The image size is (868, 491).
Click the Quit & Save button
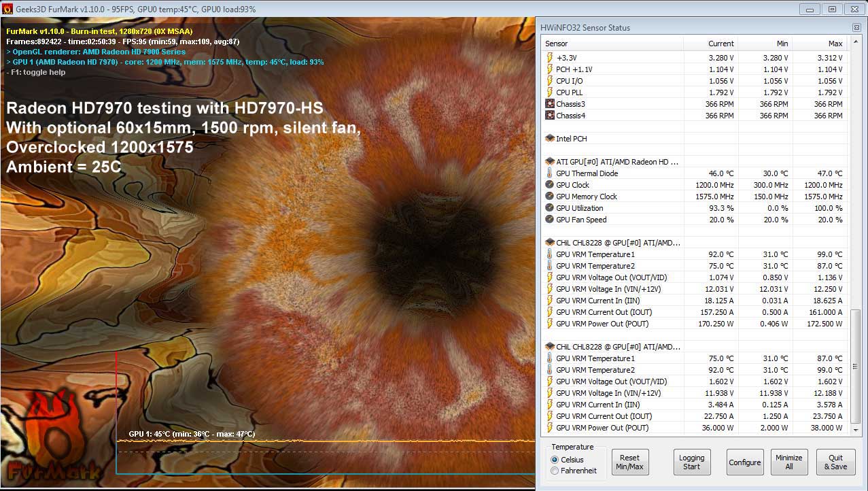836,462
